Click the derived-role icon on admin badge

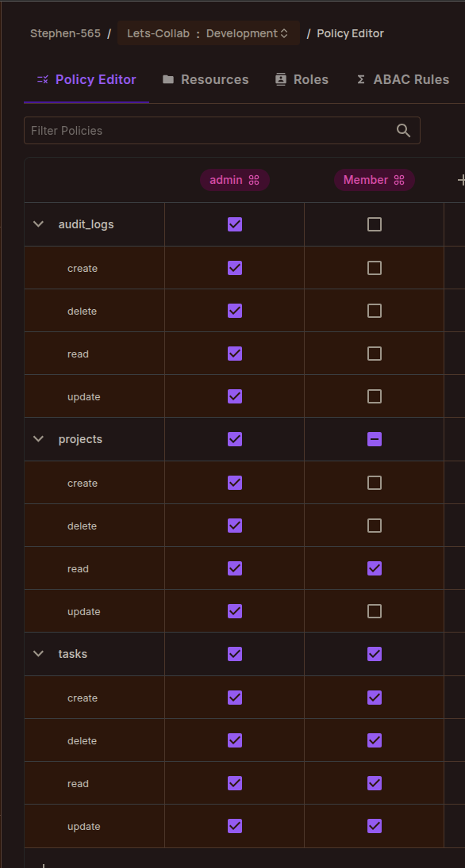[x=254, y=180]
